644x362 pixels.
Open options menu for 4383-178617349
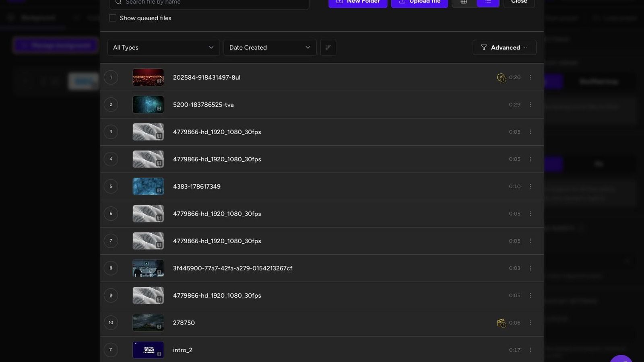coord(530,186)
